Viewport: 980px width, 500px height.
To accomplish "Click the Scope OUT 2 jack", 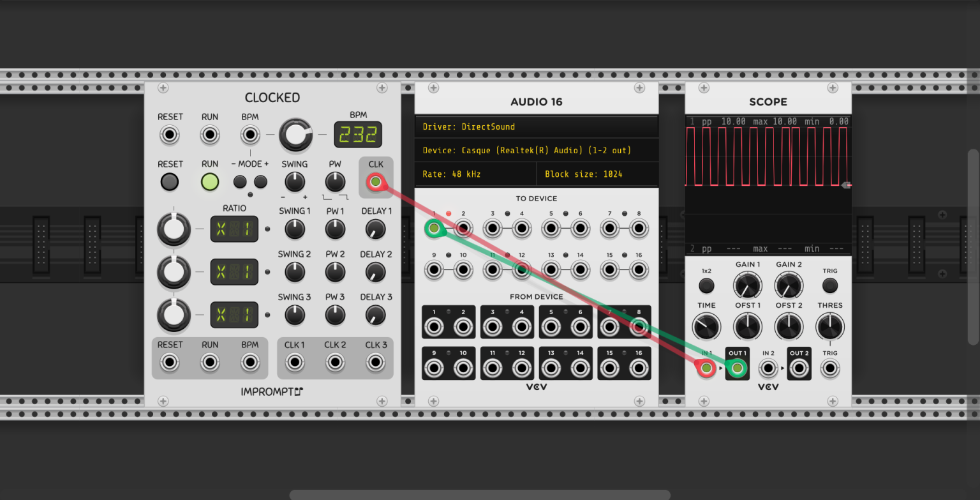I will [x=799, y=368].
